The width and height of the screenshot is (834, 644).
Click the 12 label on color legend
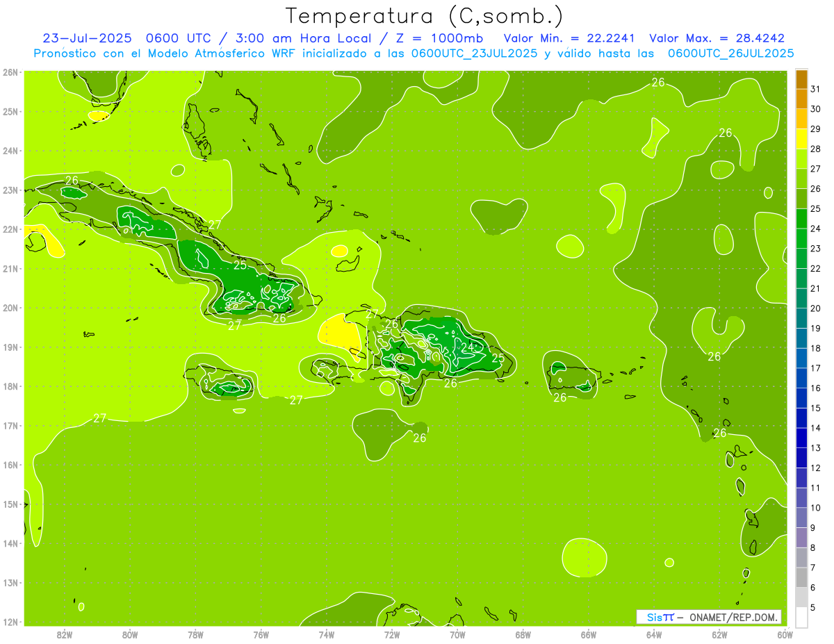pyautogui.click(x=815, y=468)
